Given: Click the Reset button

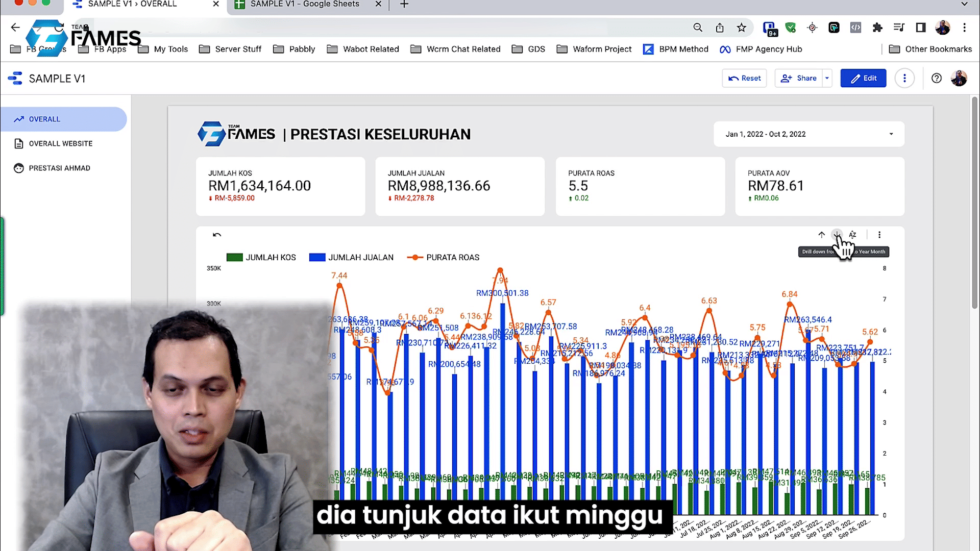Looking at the screenshot, I should (x=744, y=78).
